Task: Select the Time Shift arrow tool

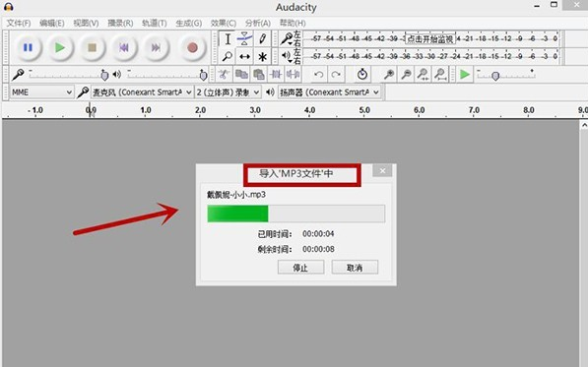Action: [x=245, y=56]
